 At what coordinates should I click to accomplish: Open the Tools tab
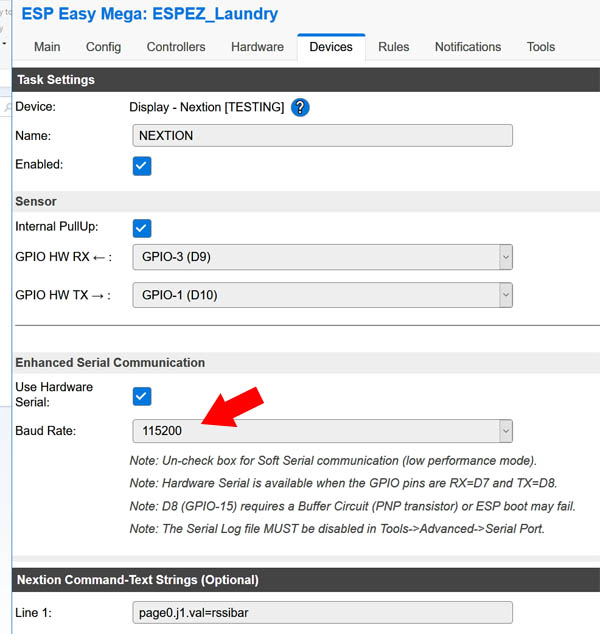point(541,47)
